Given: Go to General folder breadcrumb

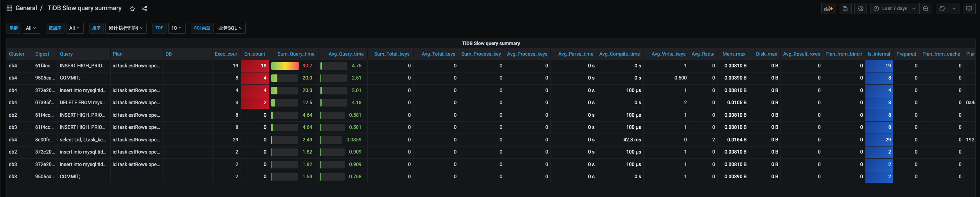Looking at the screenshot, I should tap(26, 8).
